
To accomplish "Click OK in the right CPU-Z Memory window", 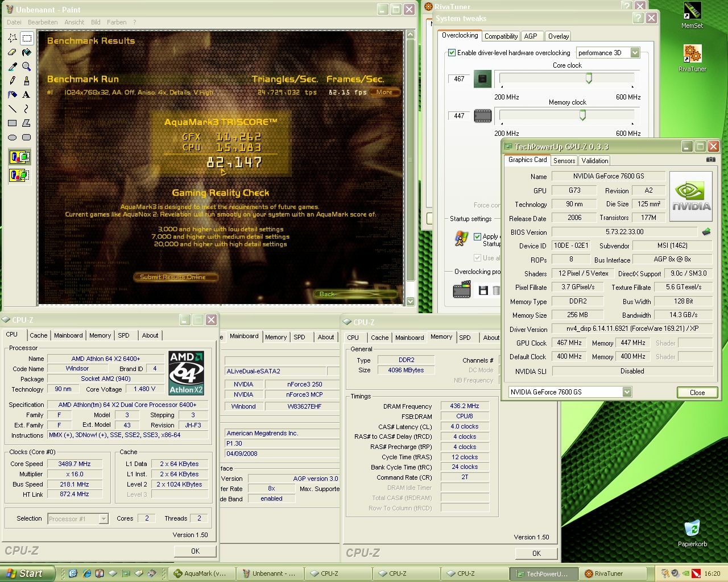I will click(x=536, y=553).
